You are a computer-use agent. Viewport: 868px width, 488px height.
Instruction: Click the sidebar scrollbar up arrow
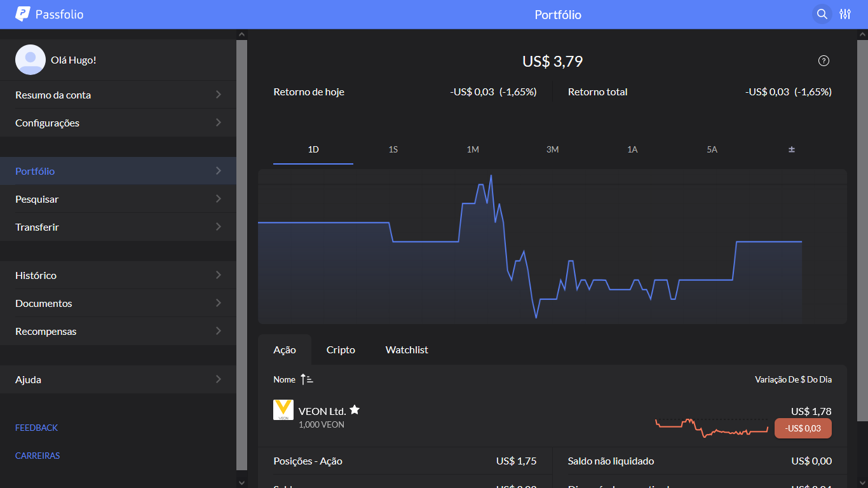pos(241,34)
